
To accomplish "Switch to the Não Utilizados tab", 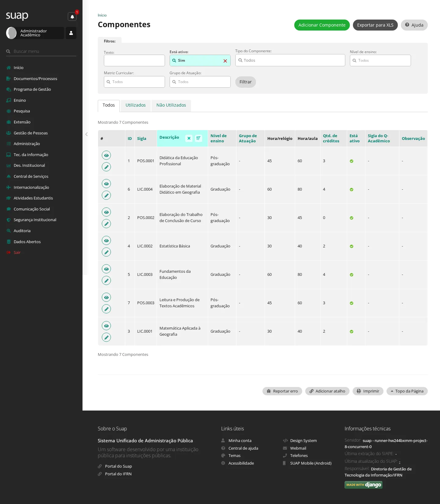I will 171,105.
